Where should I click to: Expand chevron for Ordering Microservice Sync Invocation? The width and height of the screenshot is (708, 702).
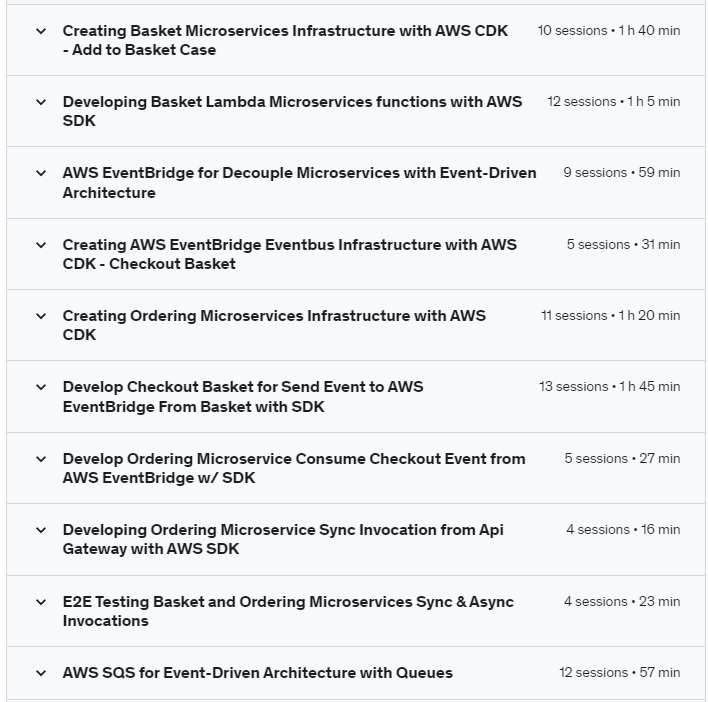41,530
